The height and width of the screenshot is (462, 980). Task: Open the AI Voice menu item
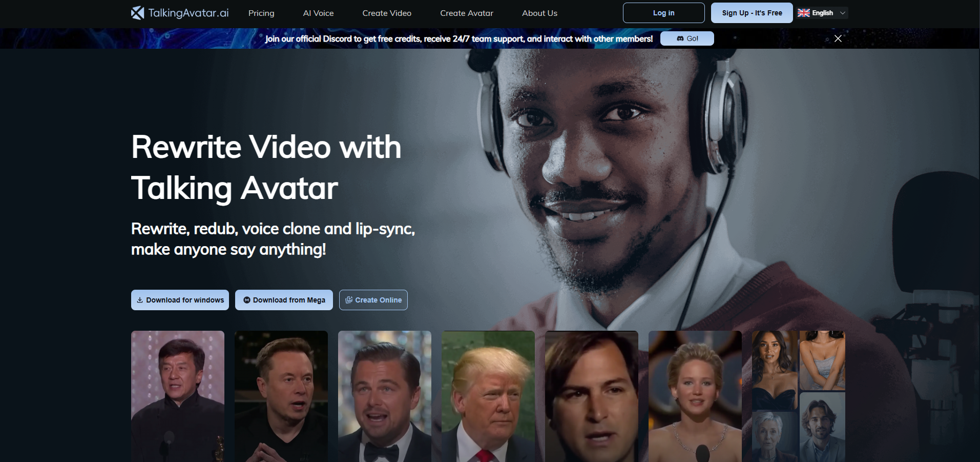[x=318, y=13]
